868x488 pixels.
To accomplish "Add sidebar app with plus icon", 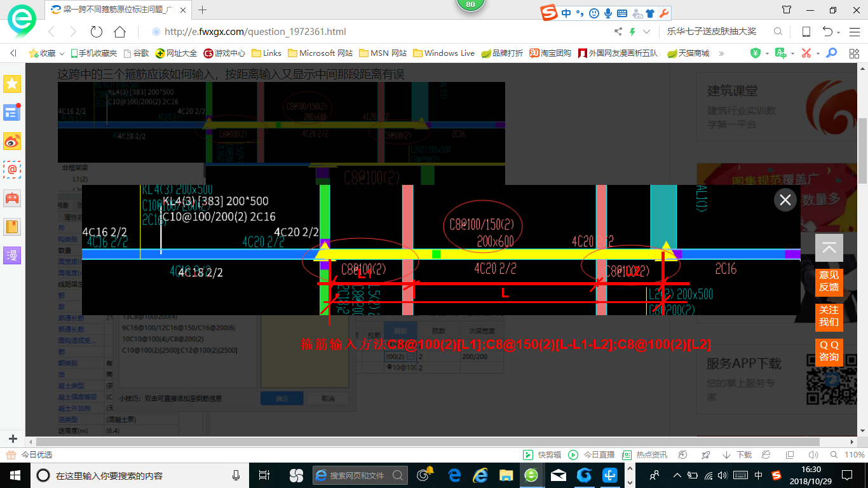I will point(13,438).
